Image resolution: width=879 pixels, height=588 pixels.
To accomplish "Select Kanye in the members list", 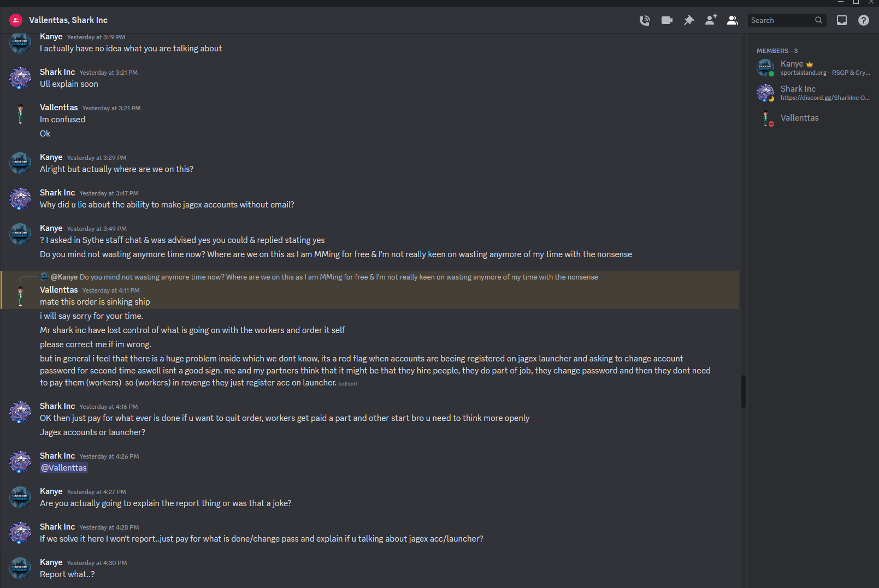I will click(813, 68).
